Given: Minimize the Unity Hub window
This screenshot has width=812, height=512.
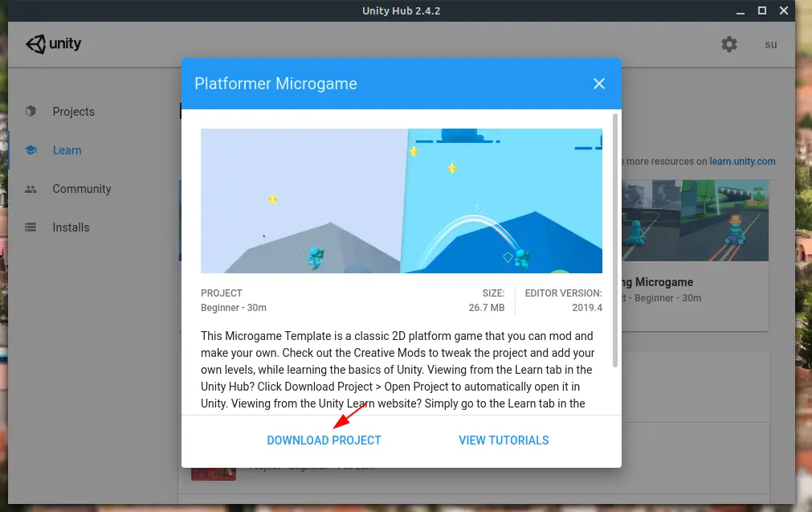Looking at the screenshot, I should tap(741, 11).
